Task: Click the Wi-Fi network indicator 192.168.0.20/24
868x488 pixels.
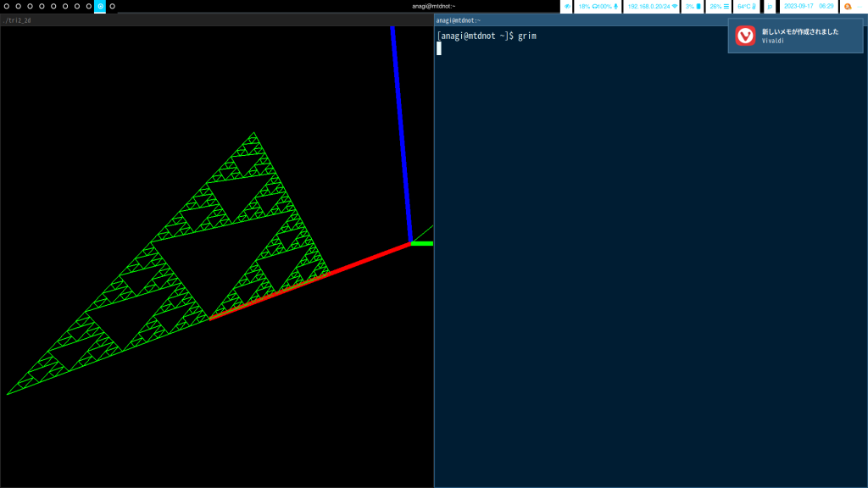Action: point(652,6)
